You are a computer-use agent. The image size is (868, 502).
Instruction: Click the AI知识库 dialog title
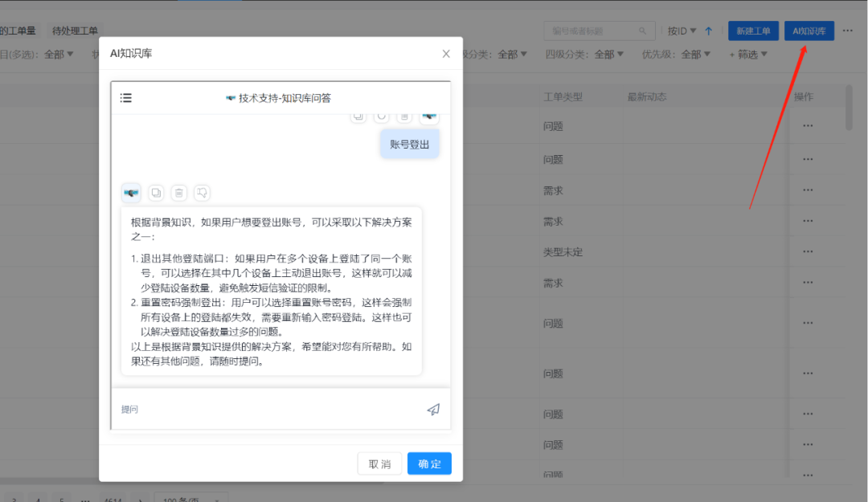(131, 54)
